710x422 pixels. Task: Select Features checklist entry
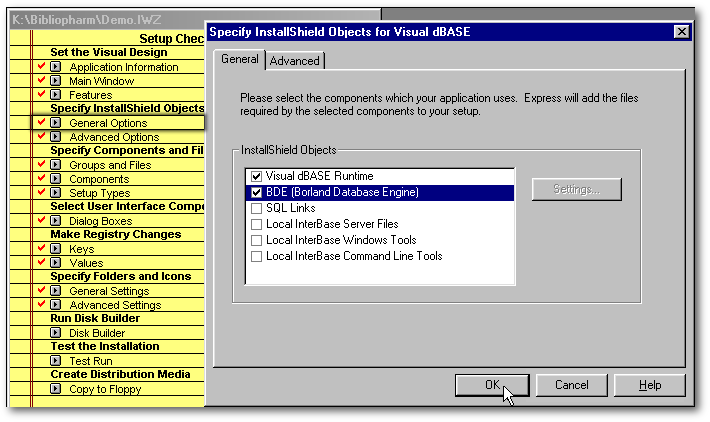(91, 95)
